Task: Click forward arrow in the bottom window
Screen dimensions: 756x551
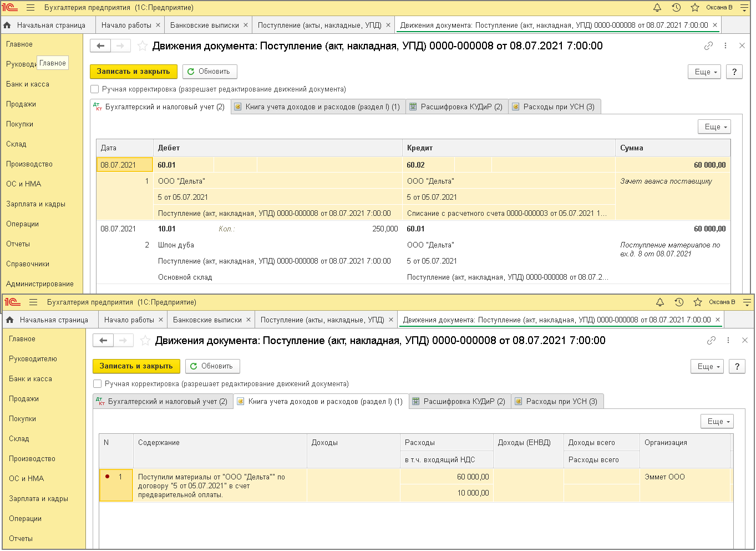Action: [x=123, y=341]
